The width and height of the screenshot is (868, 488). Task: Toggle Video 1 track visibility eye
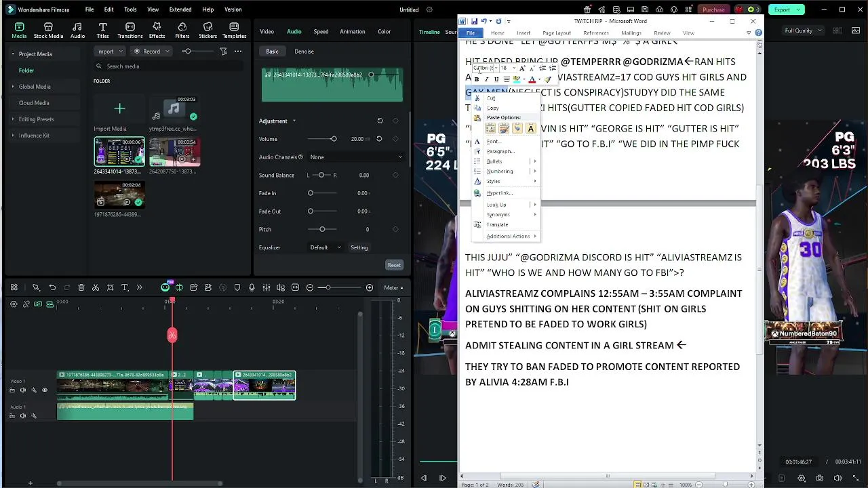(x=45, y=390)
